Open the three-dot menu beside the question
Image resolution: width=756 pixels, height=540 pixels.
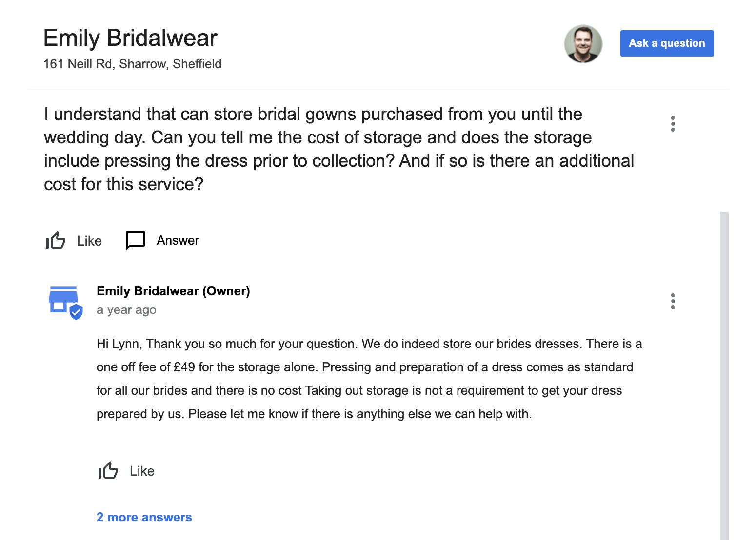673,124
